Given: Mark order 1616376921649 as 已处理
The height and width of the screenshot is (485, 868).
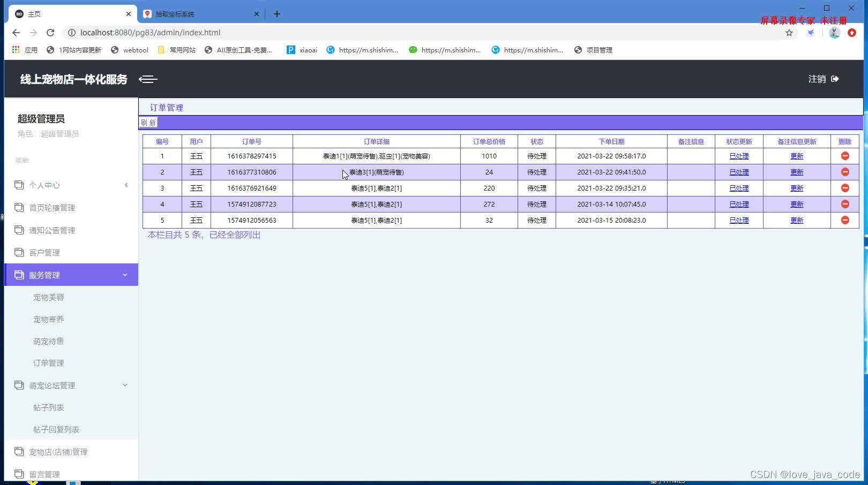Looking at the screenshot, I should [x=739, y=188].
